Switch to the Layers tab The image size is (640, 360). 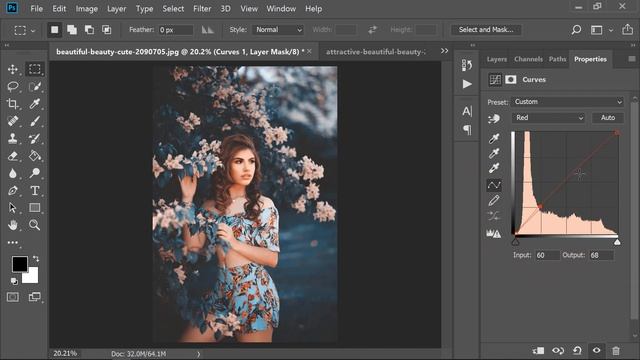[496, 59]
